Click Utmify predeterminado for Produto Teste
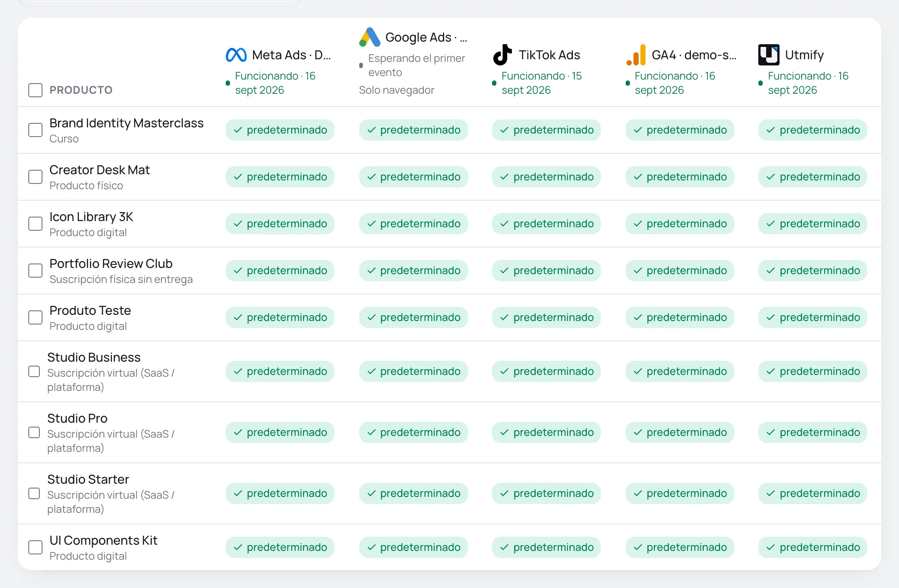Screen dimensions: 899x588 coord(813,317)
